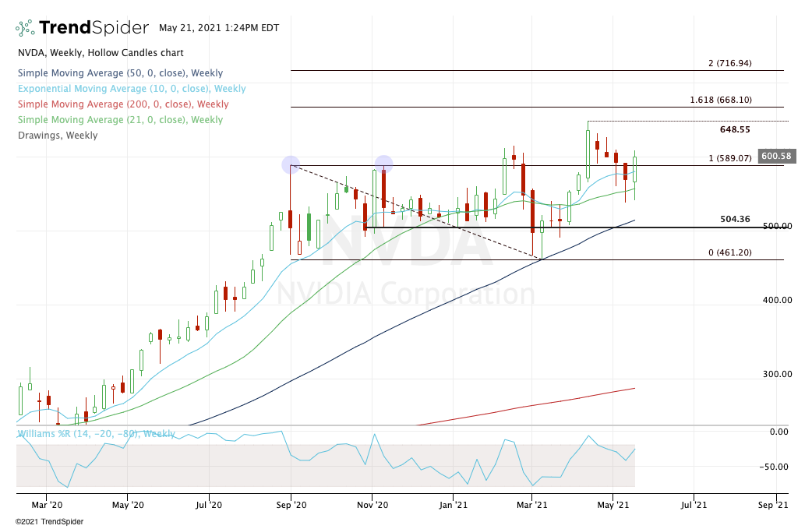The width and height of the screenshot is (812, 529).
Task: Click the ©2021 TrendSpider copyright text
Action: (x=49, y=522)
